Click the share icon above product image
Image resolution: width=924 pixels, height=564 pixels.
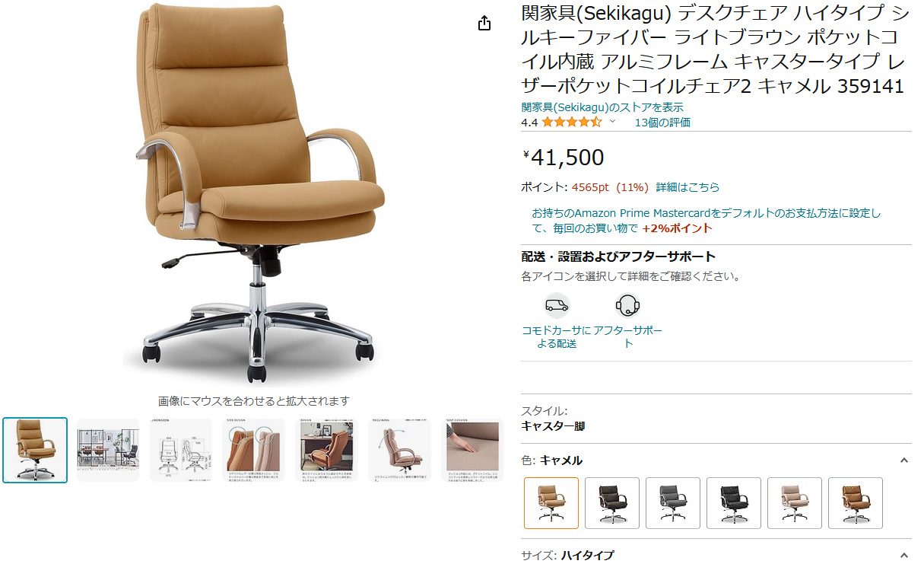coord(484,24)
